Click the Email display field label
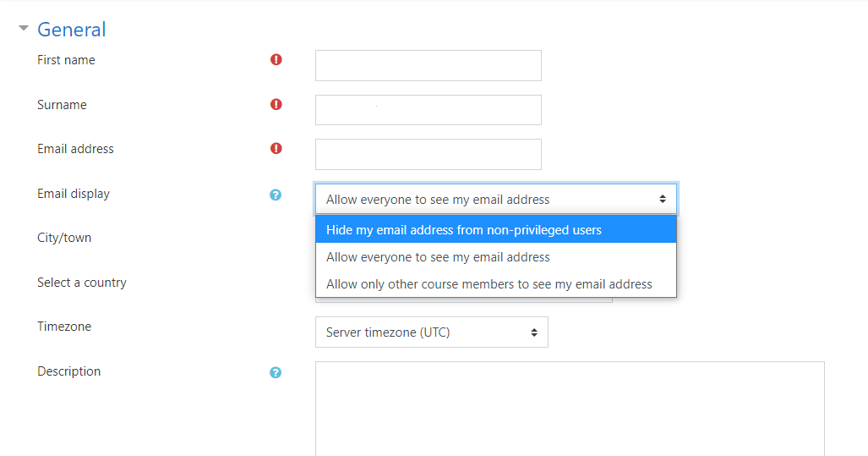This screenshot has width=868, height=456. [73, 194]
